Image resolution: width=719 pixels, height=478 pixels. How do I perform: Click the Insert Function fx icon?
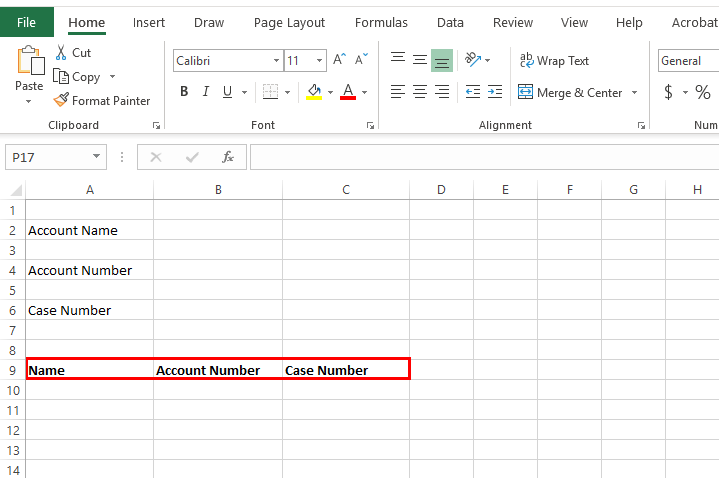point(228,157)
